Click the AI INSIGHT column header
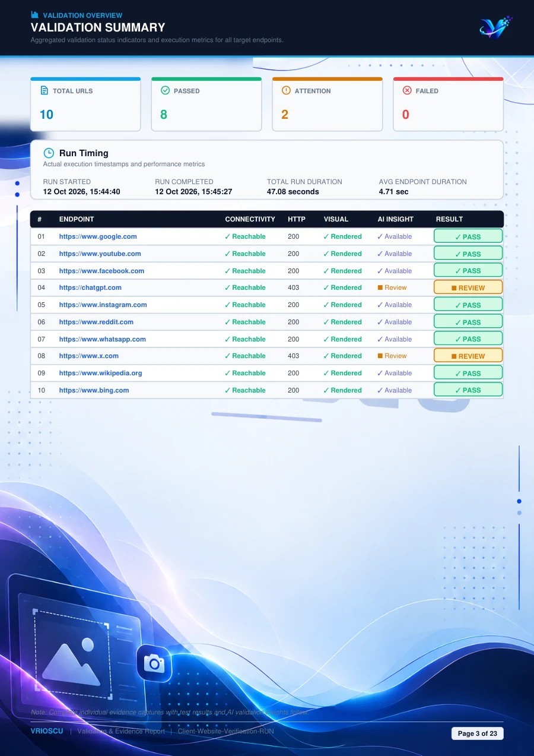534x756 pixels. click(396, 219)
